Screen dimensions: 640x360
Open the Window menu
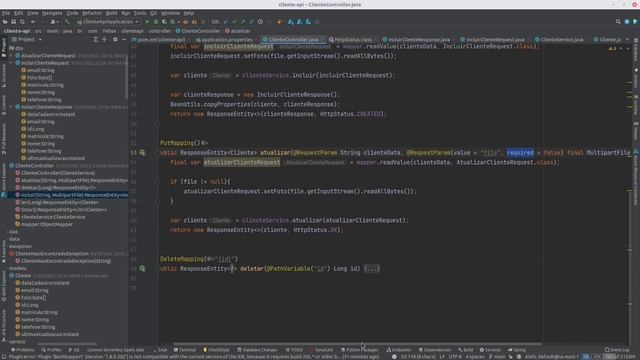point(170,13)
